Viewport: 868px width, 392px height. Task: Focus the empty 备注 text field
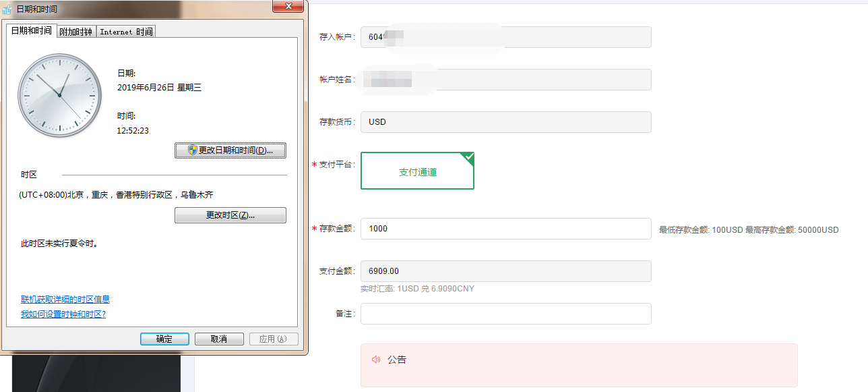pyautogui.click(x=505, y=314)
